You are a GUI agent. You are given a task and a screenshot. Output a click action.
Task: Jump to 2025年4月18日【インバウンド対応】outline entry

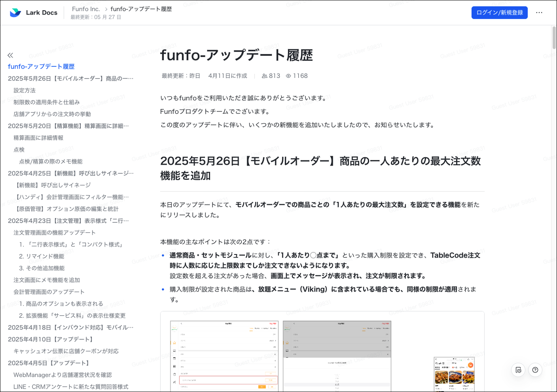71,327
